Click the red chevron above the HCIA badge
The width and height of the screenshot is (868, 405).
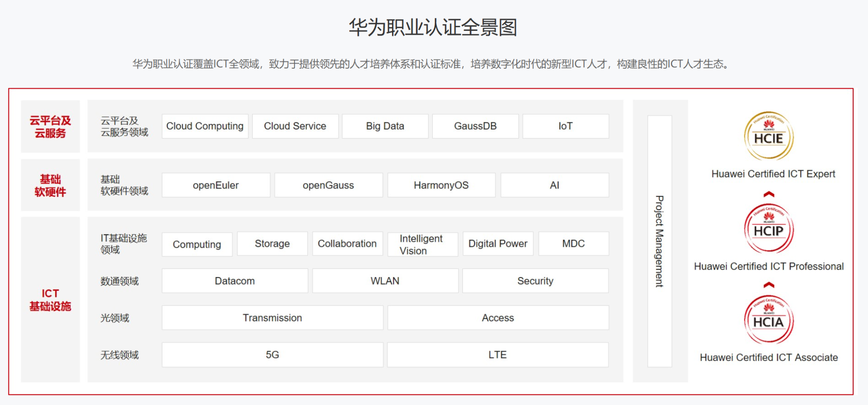click(769, 285)
